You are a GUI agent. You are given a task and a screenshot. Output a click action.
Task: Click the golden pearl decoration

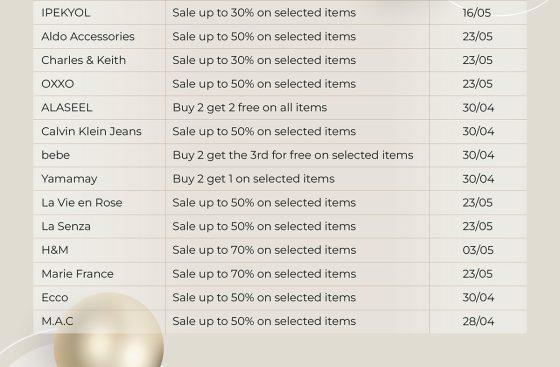click(x=109, y=330)
